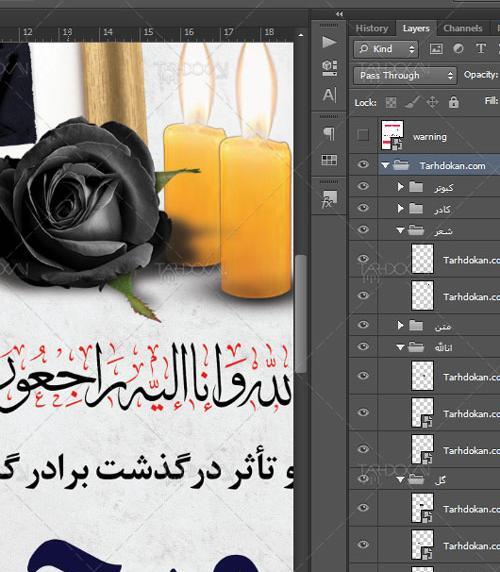Click Lock transparent pixels icon

coord(391,103)
